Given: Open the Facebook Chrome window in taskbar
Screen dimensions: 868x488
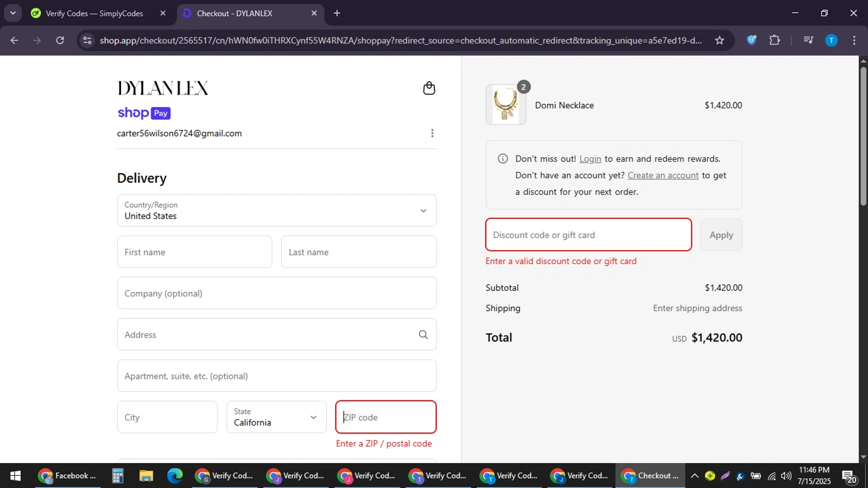Looking at the screenshot, I should [x=67, y=476].
